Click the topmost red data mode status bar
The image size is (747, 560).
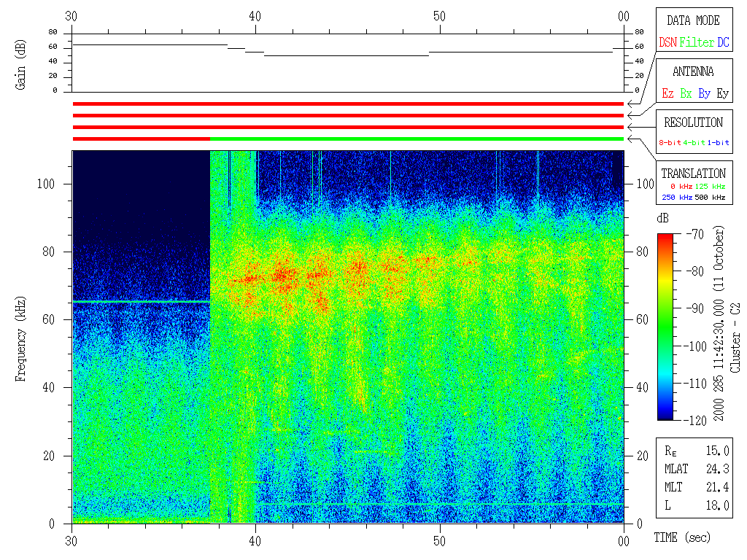tap(348, 104)
